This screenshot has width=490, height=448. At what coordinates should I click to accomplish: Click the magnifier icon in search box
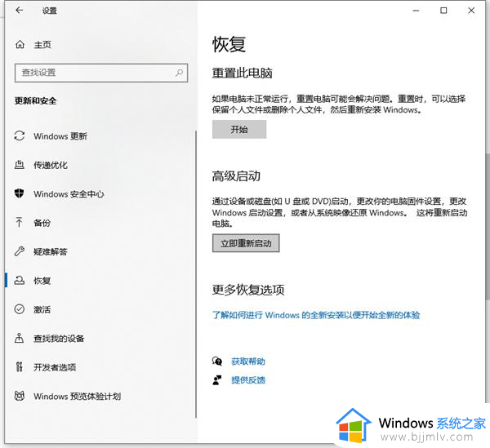coord(179,73)
